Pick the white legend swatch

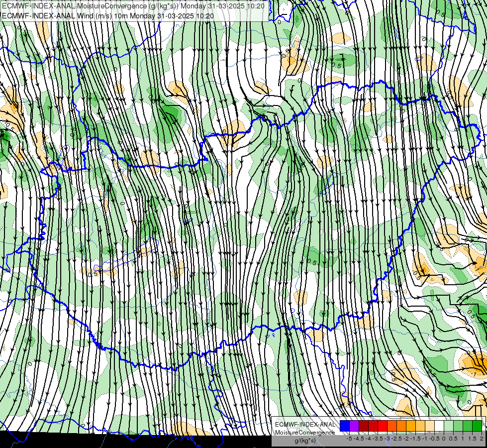[439, 426]
